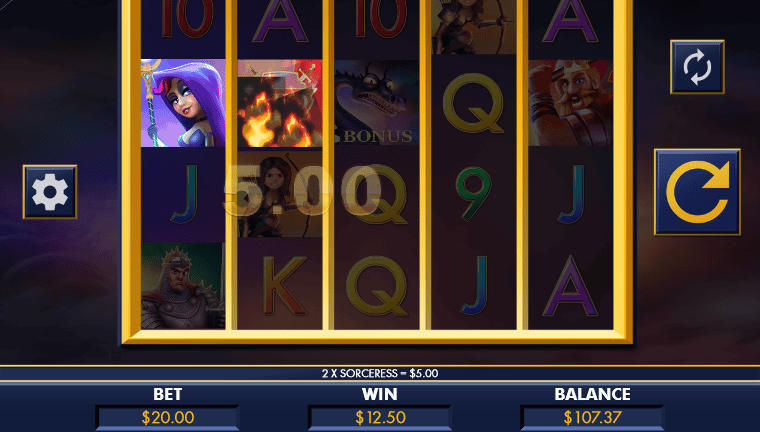Click the large yellow spin button
The width and height of the screenshot is (760, 432).
point(697,192)
